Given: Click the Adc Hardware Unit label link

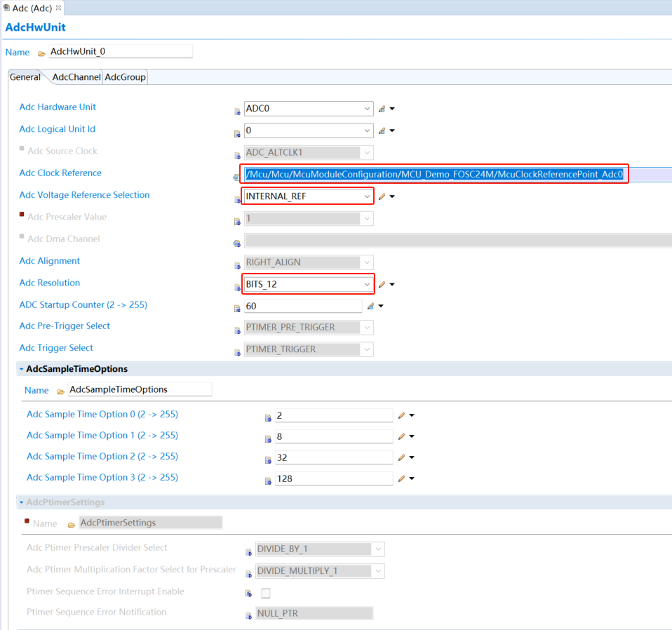Looking at the screenshot, I should click(58, 107).
